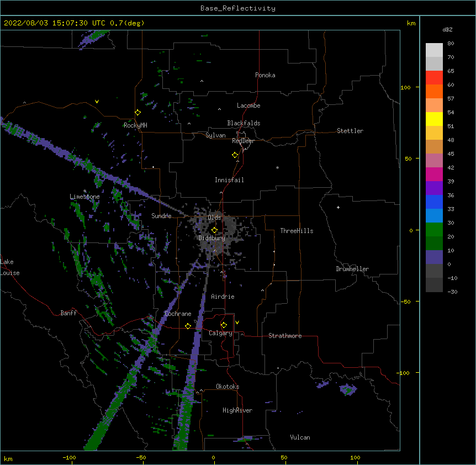The image size is (476, 465).
Task: Select the Limestone label
Action: coord(84,197)
